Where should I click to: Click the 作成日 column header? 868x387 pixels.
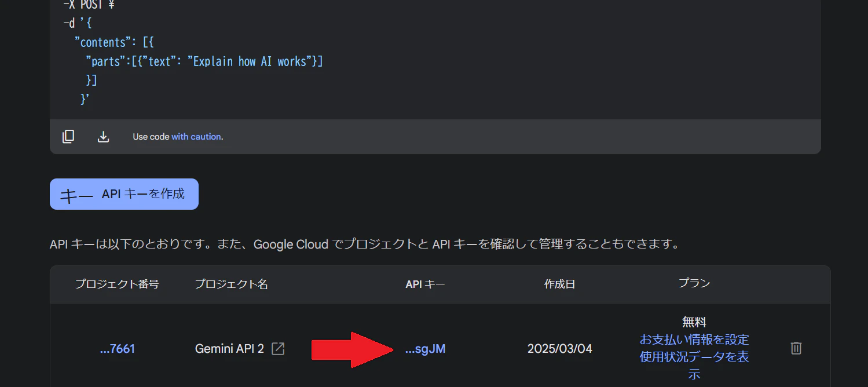point(560,284)
